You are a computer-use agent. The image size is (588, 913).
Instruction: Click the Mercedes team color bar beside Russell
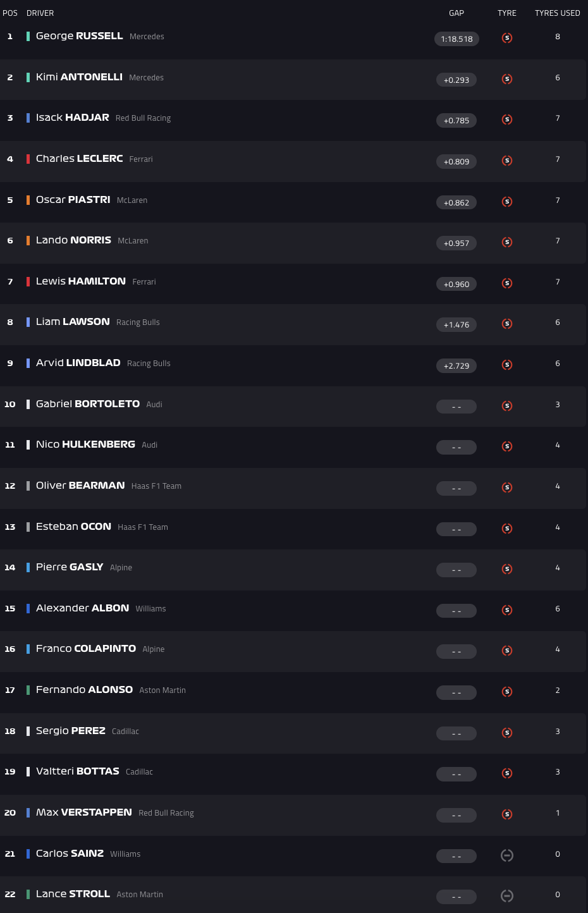click(x=28, y=37)
